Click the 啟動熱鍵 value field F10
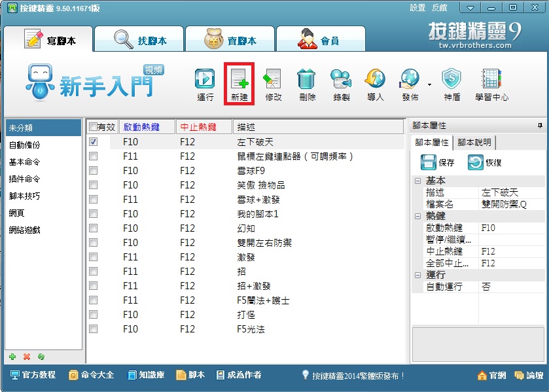Screen dimensions: 549x392 (512, 228)
